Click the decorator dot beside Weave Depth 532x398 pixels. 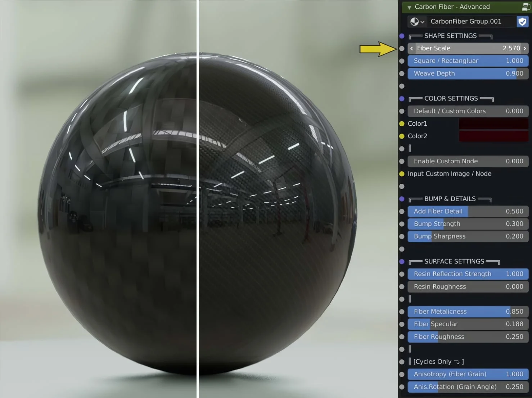pyautogui.click(x=402, y=73)
